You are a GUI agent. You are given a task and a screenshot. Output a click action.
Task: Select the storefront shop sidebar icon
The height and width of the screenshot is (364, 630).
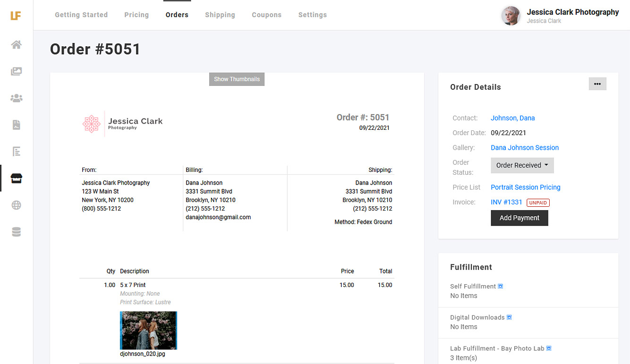[x=17, y=178]
